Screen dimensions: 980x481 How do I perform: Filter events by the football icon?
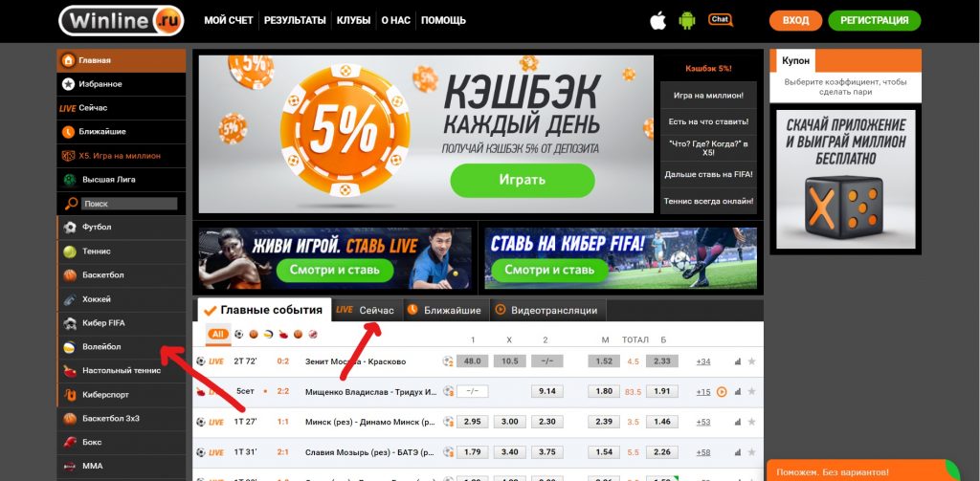(238, 334)
